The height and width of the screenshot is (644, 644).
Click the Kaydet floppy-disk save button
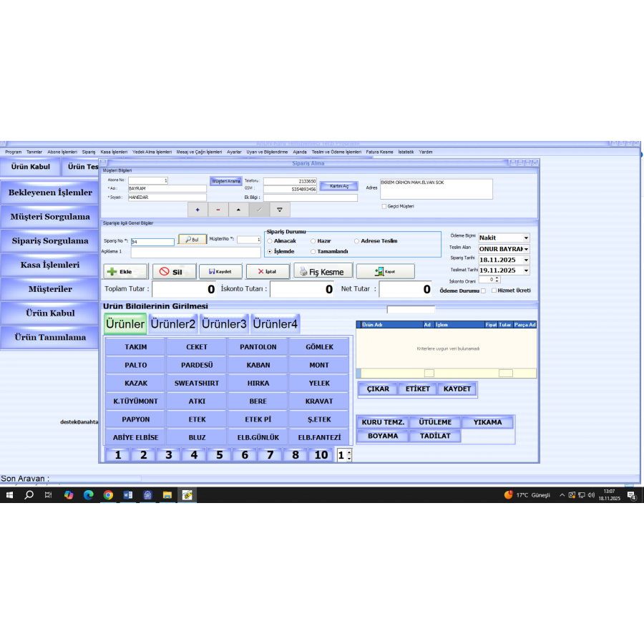coord(220,272)
